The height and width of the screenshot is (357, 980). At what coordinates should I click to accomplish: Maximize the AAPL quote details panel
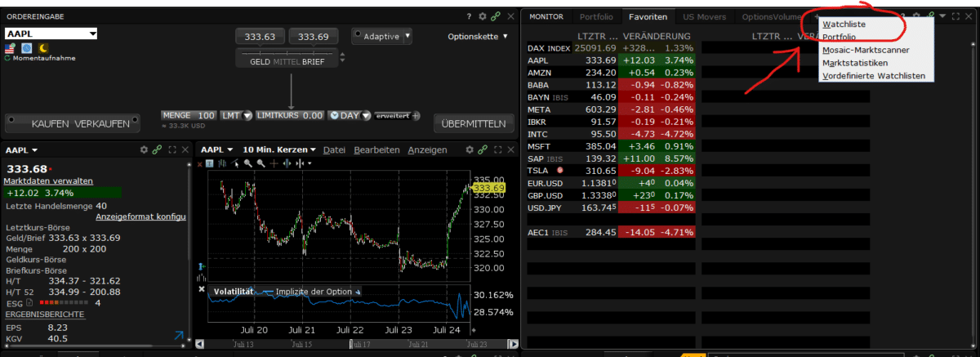point(172,150)
